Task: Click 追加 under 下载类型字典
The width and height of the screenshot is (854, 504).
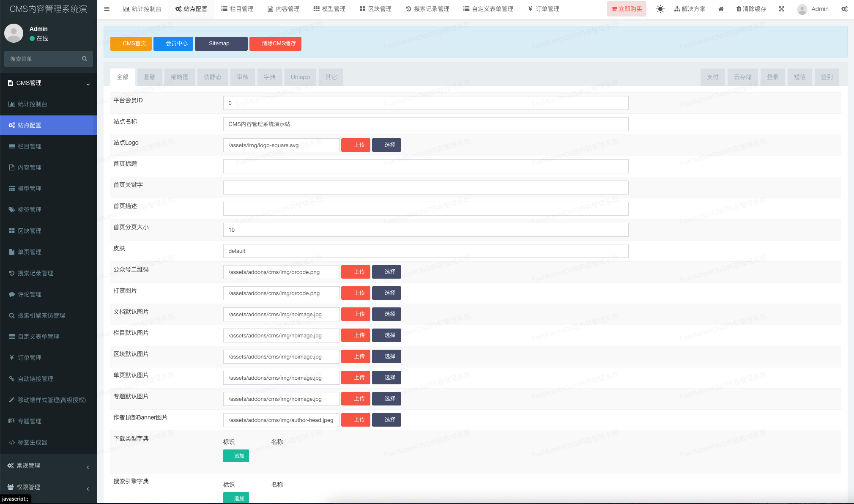Action: point(236,456)
